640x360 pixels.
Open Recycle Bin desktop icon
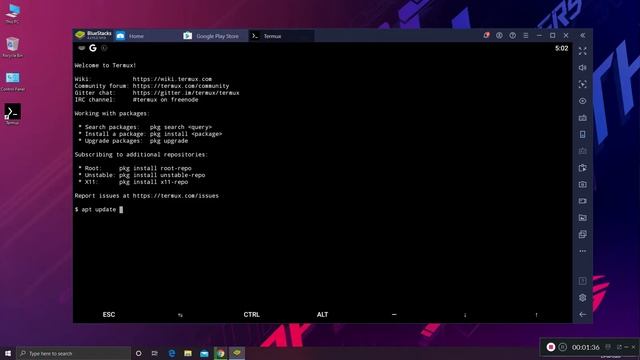point(13,47)
